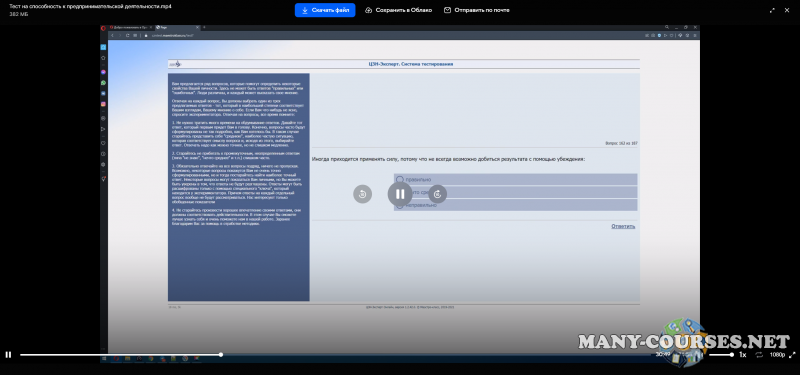800x375 pixels.
Task: Toggle the loop repeat icon
Action: (759, 355)
